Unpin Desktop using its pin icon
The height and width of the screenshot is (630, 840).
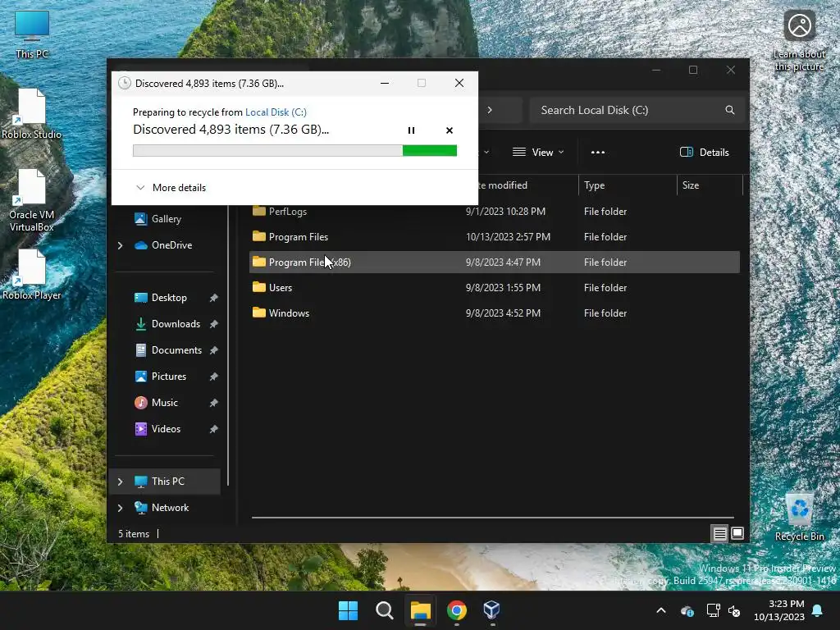click(214, 298)
